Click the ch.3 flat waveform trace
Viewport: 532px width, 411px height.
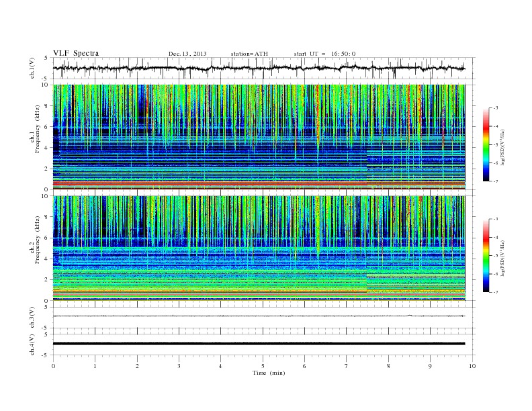tap(259, 316)
